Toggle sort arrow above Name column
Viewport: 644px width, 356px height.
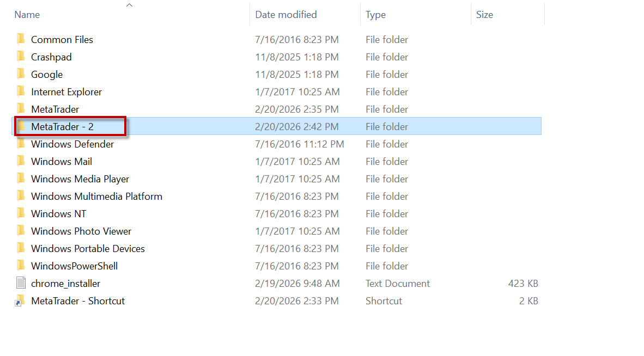coord(129,5)
